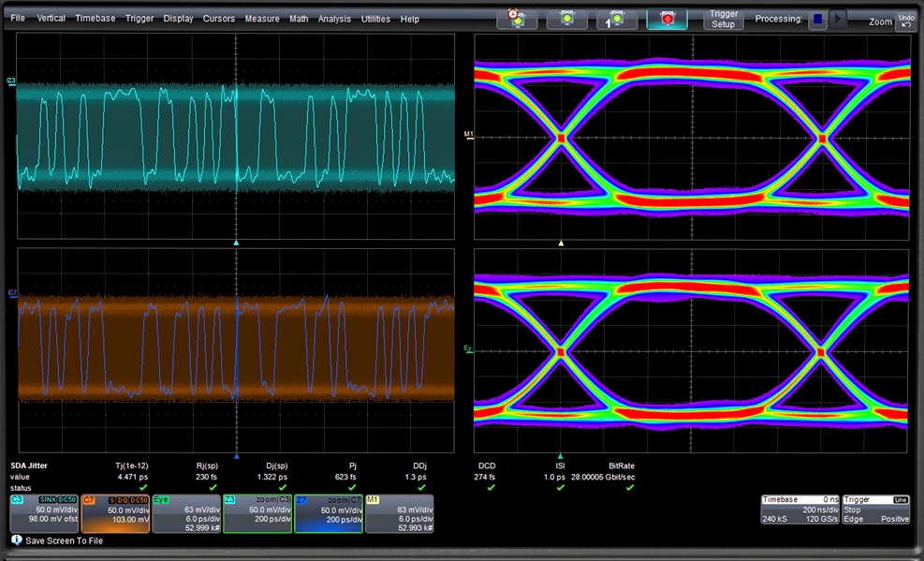Click the Undo zoom icon
Viewport: 924px width, 561px height.
905,20
